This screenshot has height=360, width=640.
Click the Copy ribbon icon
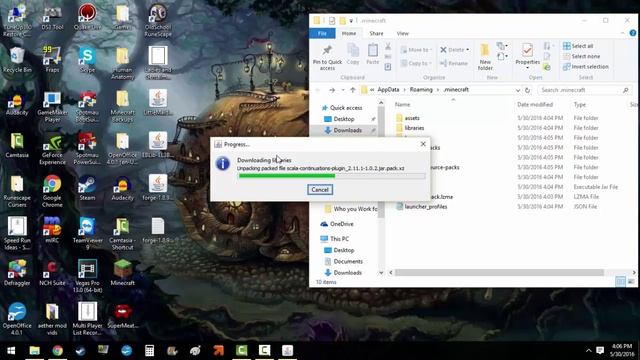point(353,55)
